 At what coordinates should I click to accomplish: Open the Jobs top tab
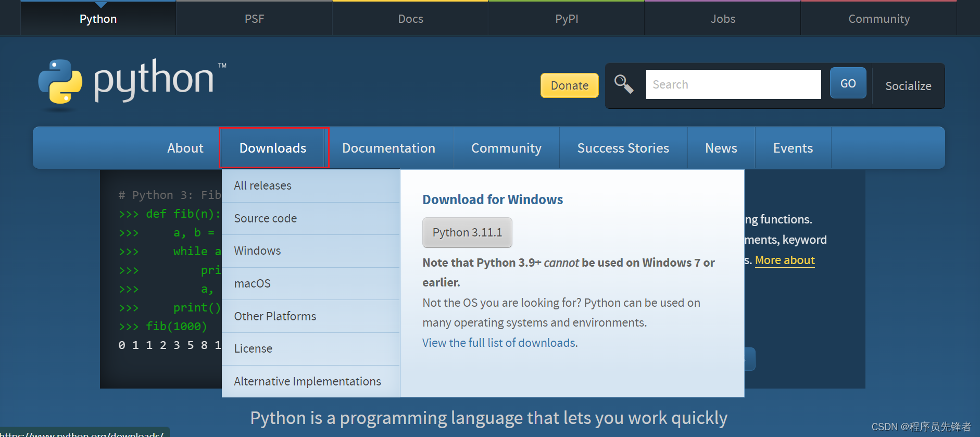tap(723, 19)
